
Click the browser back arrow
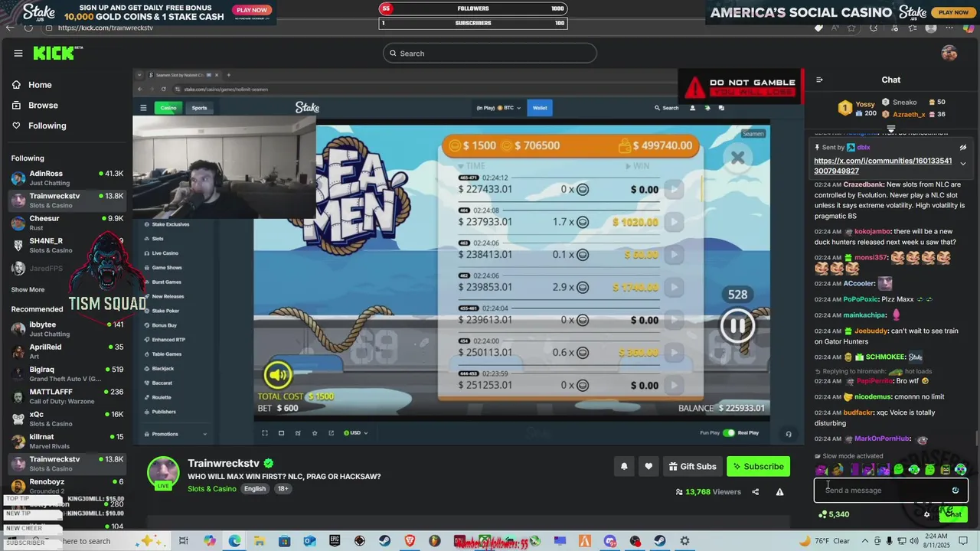click(x=10, y=28)
